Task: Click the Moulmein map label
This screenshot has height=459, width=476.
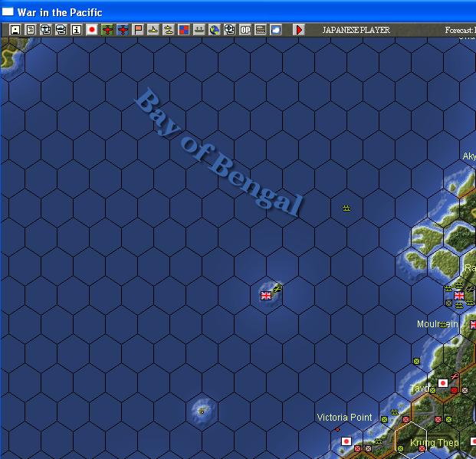Action: pyautogui.click(x=437, y=324)
